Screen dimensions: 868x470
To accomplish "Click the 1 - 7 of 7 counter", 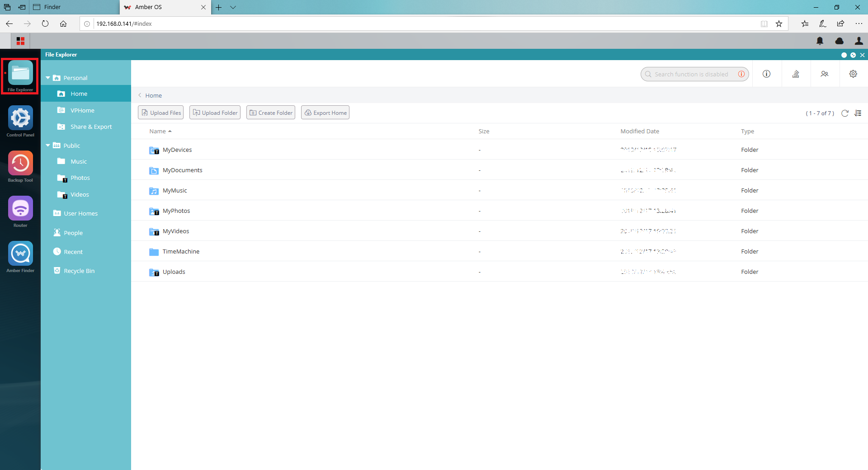I will (x=820, y=113).
